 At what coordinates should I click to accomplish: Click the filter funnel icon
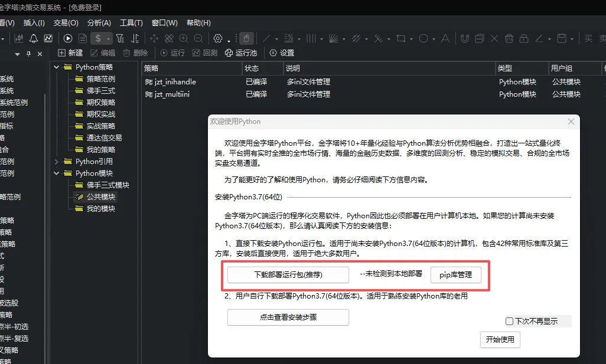[120, 38]
